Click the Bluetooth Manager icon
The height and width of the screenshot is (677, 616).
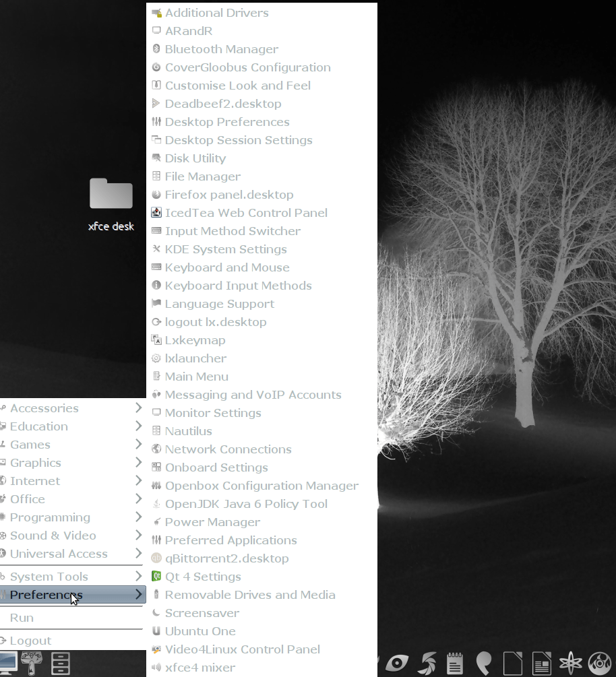click(x=156, y=49)
